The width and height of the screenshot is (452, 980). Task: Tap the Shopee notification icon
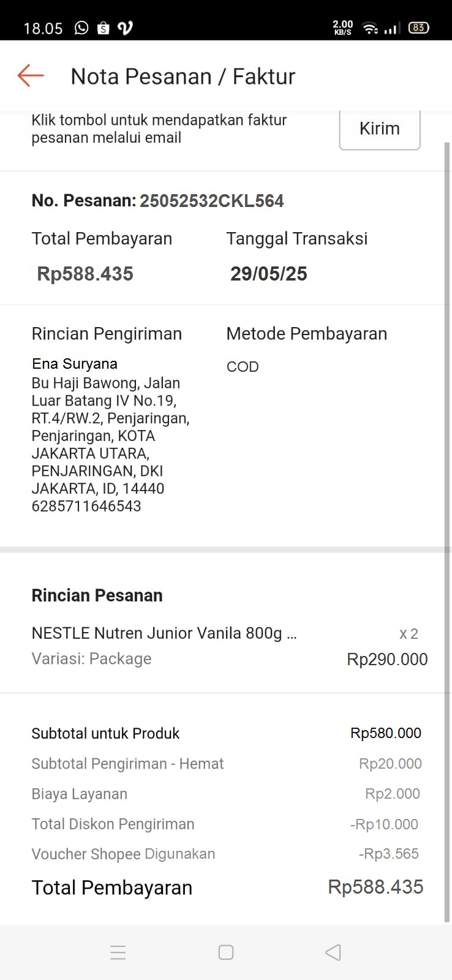[103, 28]
